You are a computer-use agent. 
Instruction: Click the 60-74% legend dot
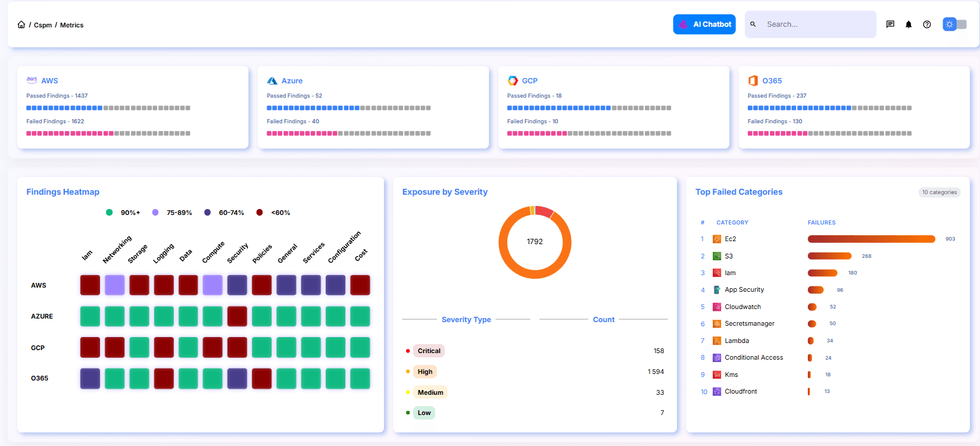(207, 212)
